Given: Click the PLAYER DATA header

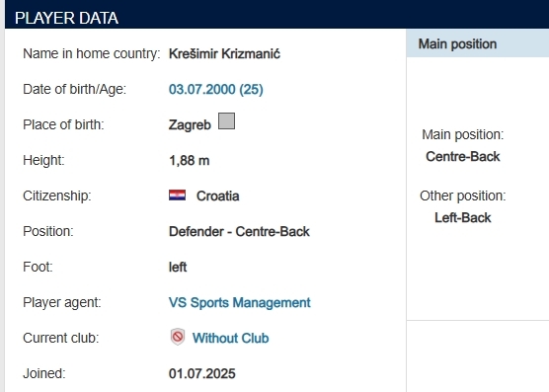Looking at the screenshot, I should [66, 18].
